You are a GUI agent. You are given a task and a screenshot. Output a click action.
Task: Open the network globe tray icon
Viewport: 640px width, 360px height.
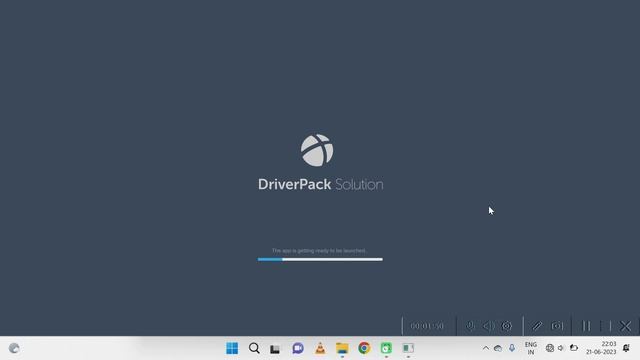pos(550,348)
